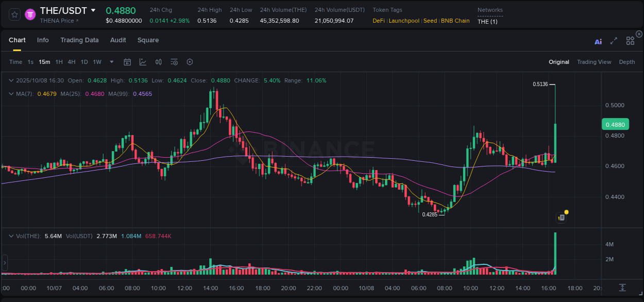This screenshot has width=644, height=302.
Task: Expand the extra timeframes dropdown arrow
Action: (x=111, y=61)
